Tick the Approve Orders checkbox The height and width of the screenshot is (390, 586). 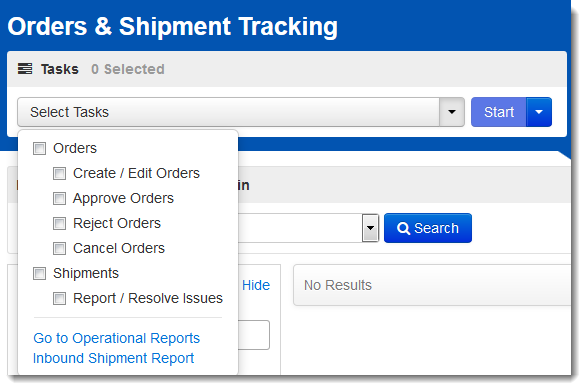click(x=59, y=198)
